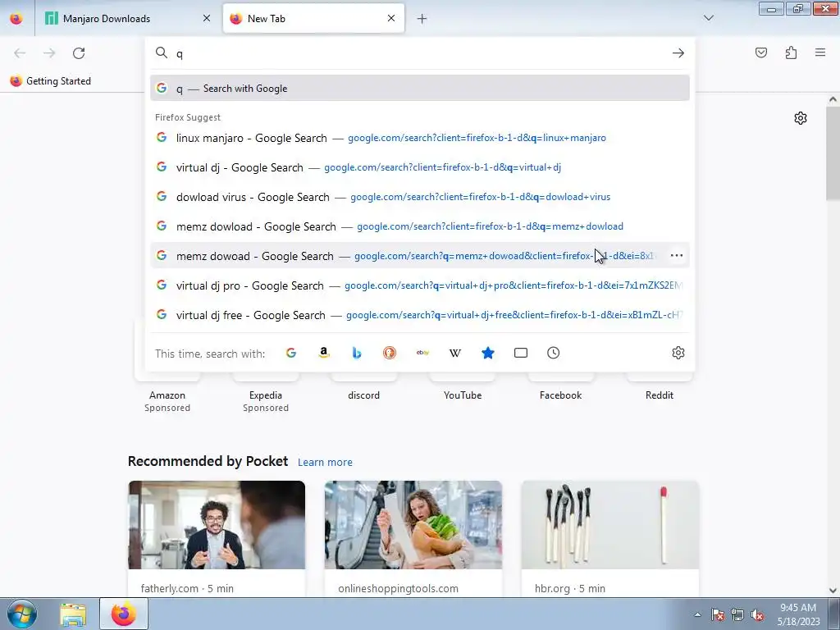Search bookmarks with star icon

coord(488,353)
